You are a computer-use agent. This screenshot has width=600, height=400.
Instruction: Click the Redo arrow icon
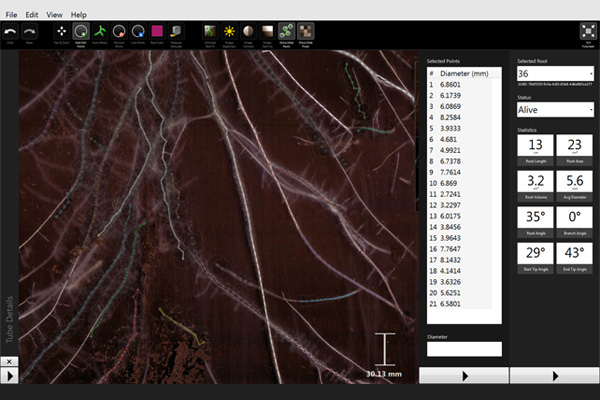pos(31,32)
